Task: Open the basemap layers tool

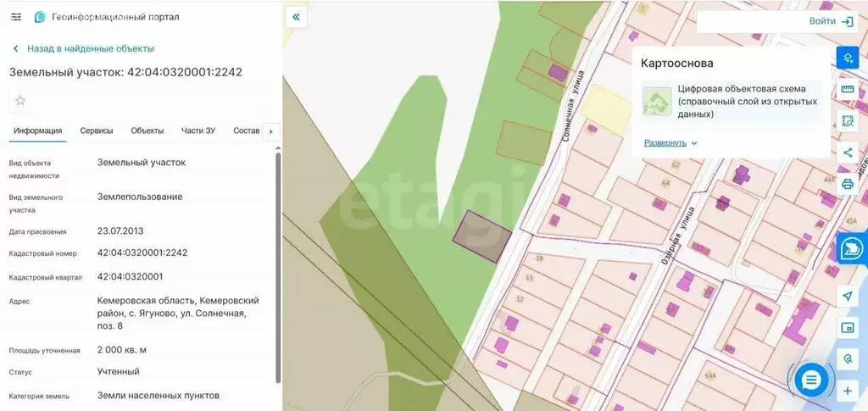Action: coord(847,58)
